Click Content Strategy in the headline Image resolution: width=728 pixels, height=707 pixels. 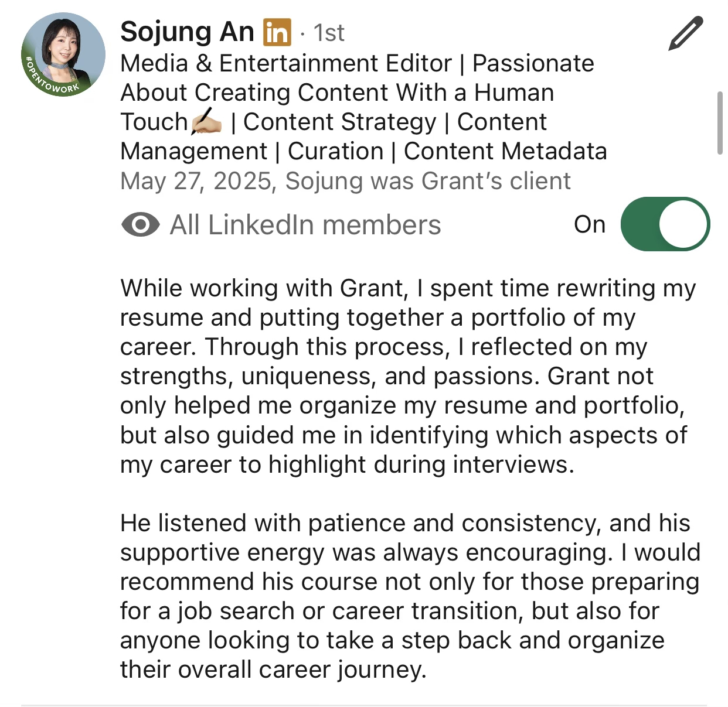coord(339,122)
